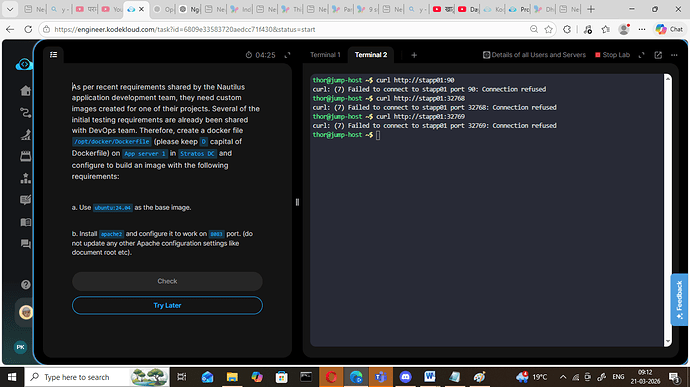Open the learning paths route icon in sidebar

coord(26,113)
